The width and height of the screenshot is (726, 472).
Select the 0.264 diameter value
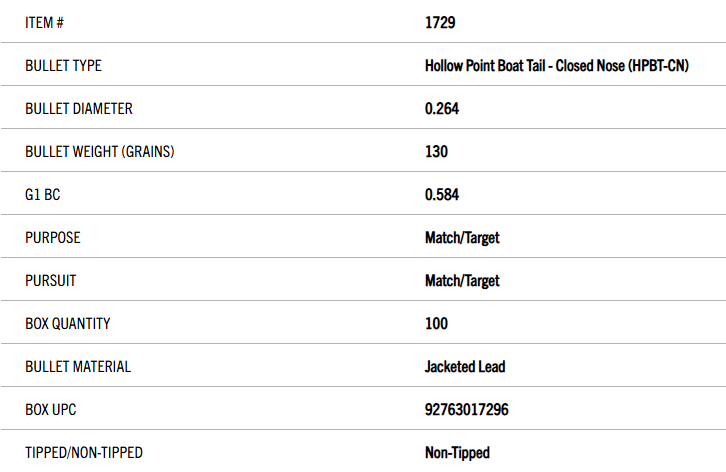[x=442, y=109]
